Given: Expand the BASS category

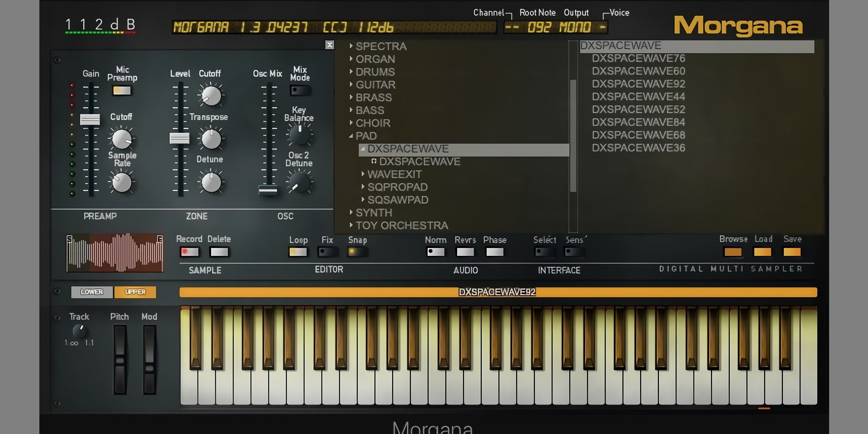Looking at the screenshot, I should 351,110.
